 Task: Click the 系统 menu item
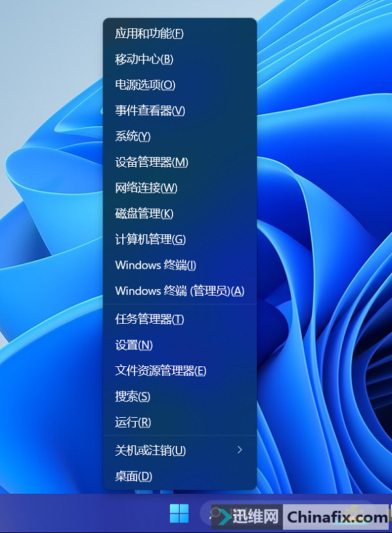[133, 136]
